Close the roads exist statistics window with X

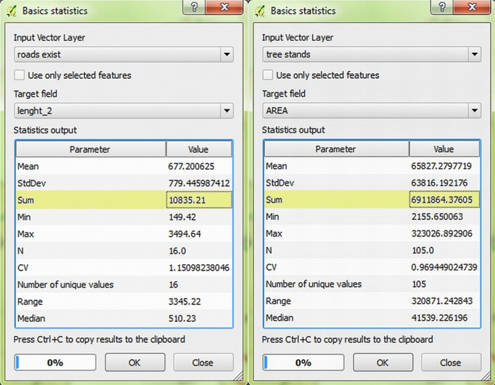[x=225, y=7]
